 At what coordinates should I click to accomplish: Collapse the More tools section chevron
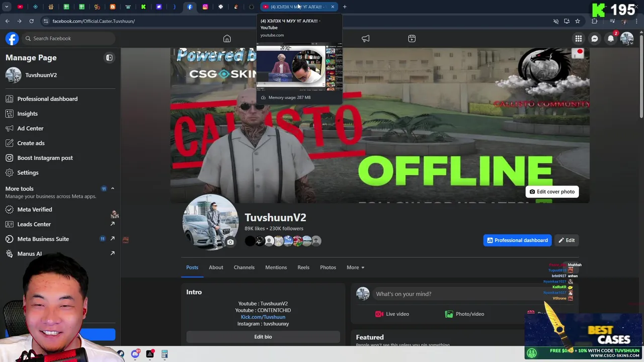click(x=113, y=189)
